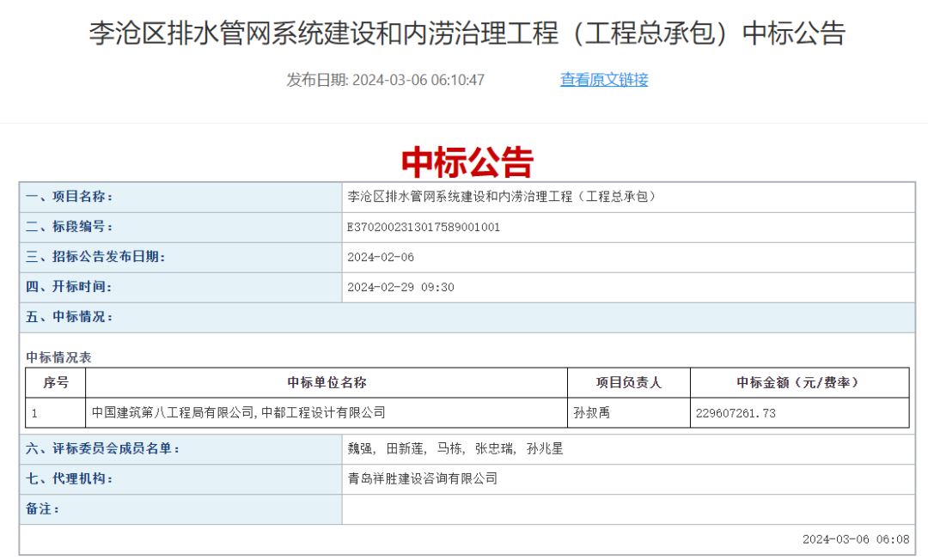
Task: Click the 项目负责人 column header
Action: (628, 382)
